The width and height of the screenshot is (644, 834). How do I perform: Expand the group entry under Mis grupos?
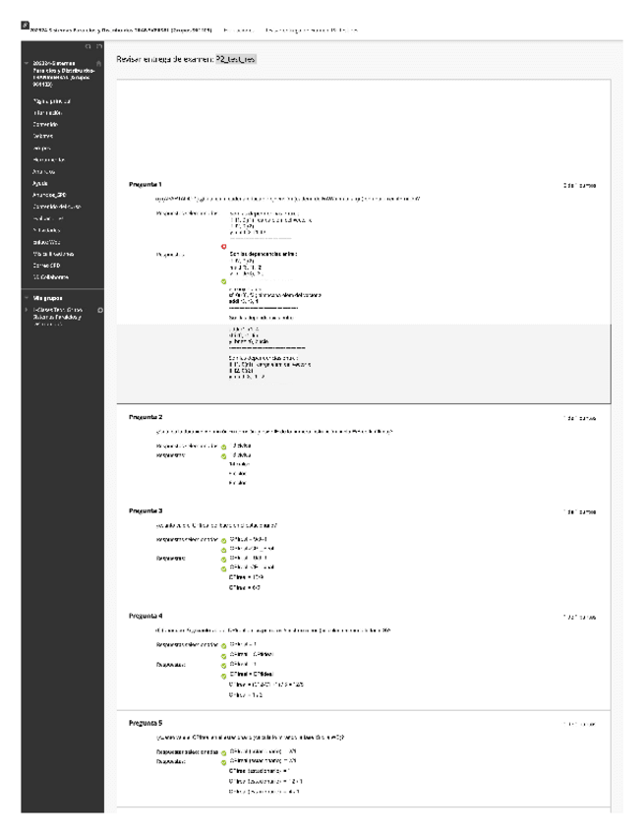[x=27, y=310]
